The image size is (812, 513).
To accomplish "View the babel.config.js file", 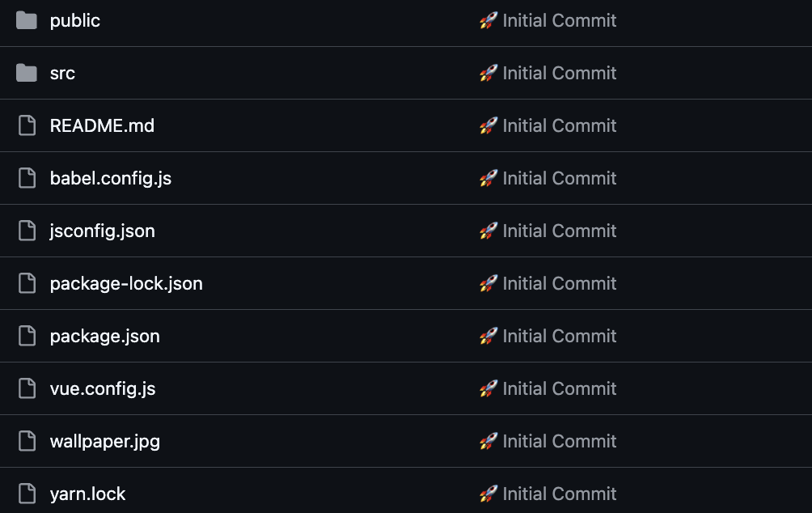I will point(110,178).
